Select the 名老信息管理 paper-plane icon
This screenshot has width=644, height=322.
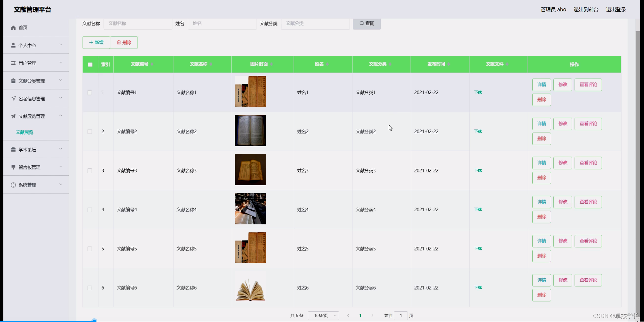(13, 98)
